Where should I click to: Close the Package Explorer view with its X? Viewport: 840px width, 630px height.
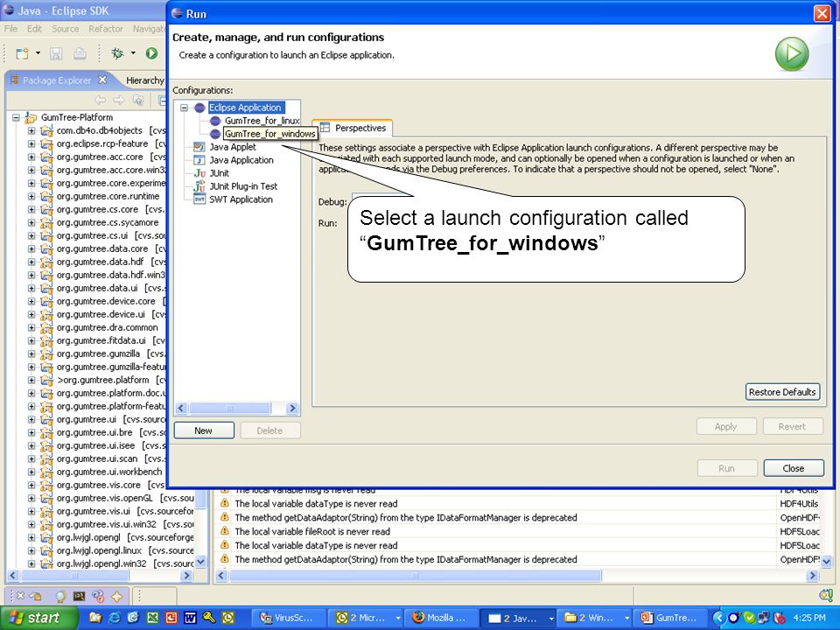(x=102, y=80)
